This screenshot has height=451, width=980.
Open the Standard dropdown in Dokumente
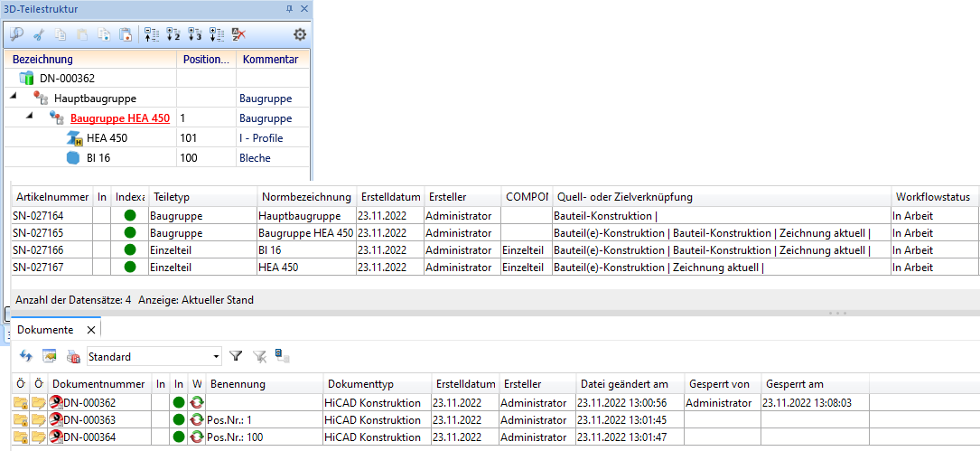tap(215, 356)
